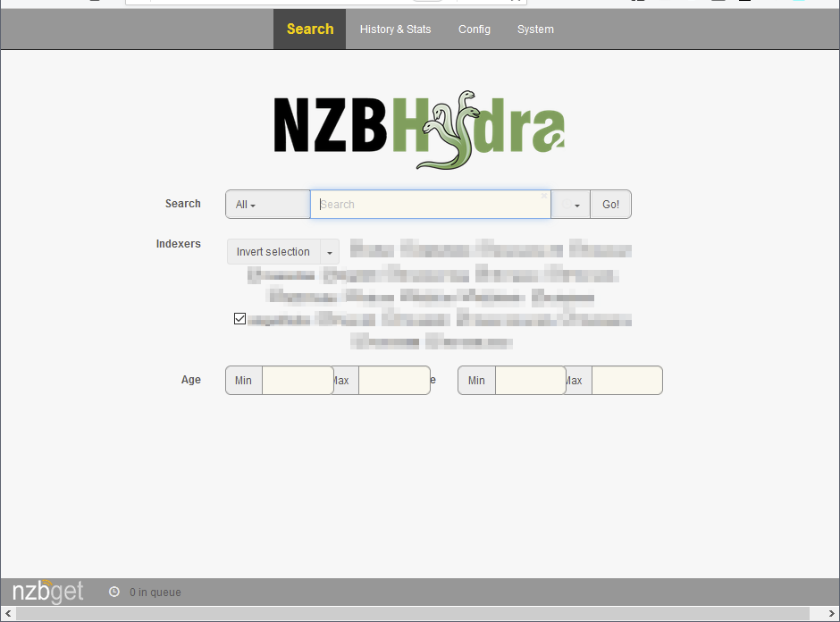Open the System tab
The width and height of the screenshot is (840, 622).
[535, 29]
